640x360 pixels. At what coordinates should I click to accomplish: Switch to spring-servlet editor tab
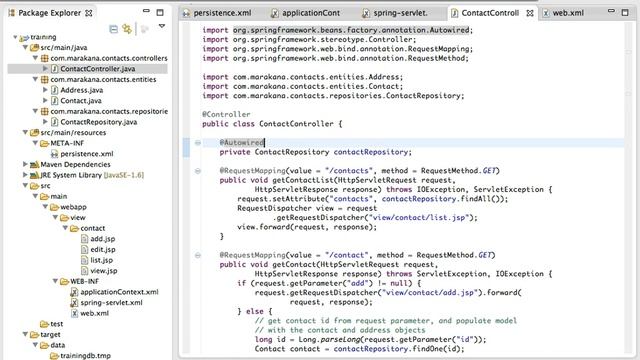coord(396,13)
